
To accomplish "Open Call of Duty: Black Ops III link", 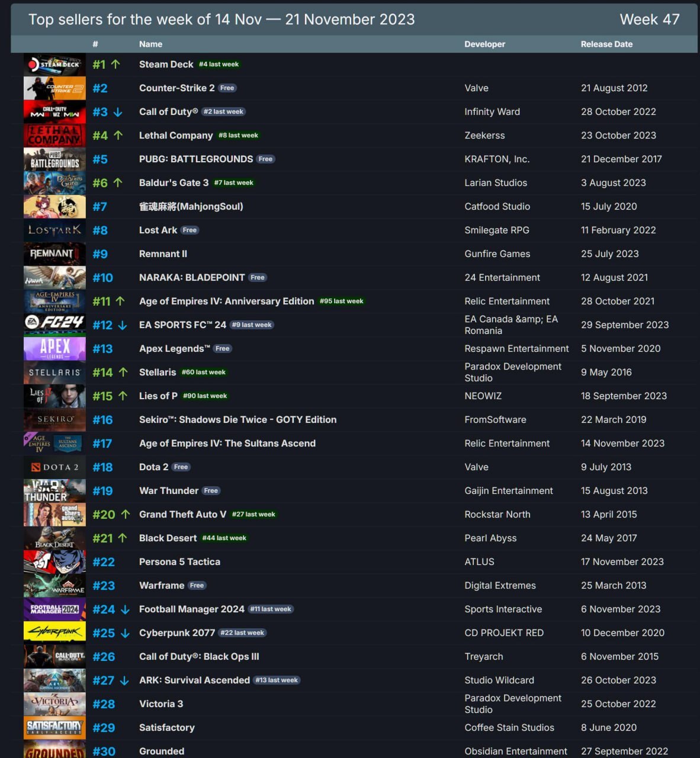I will [199, 656].
